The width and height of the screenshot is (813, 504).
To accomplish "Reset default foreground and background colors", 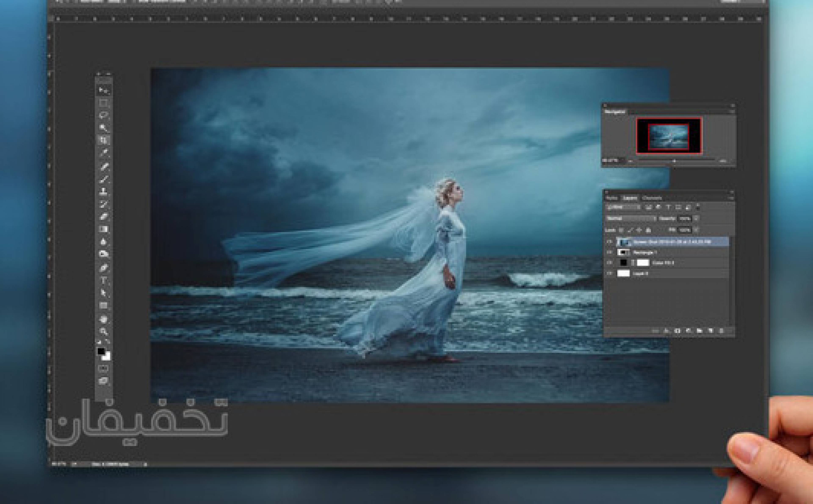I will (99, 342).
